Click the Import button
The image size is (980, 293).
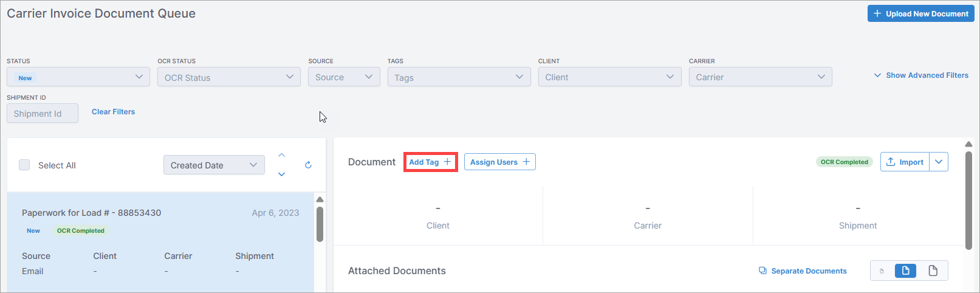(x=905, y=162)
